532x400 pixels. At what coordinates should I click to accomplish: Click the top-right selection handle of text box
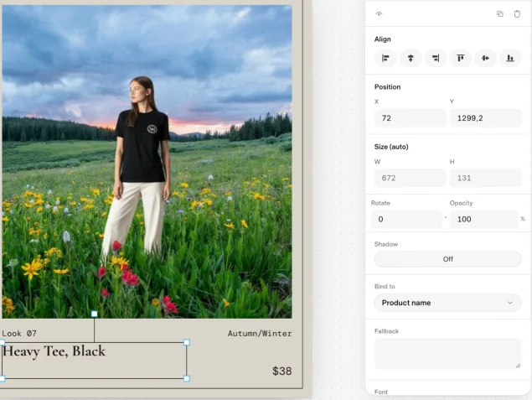point(187,343)
